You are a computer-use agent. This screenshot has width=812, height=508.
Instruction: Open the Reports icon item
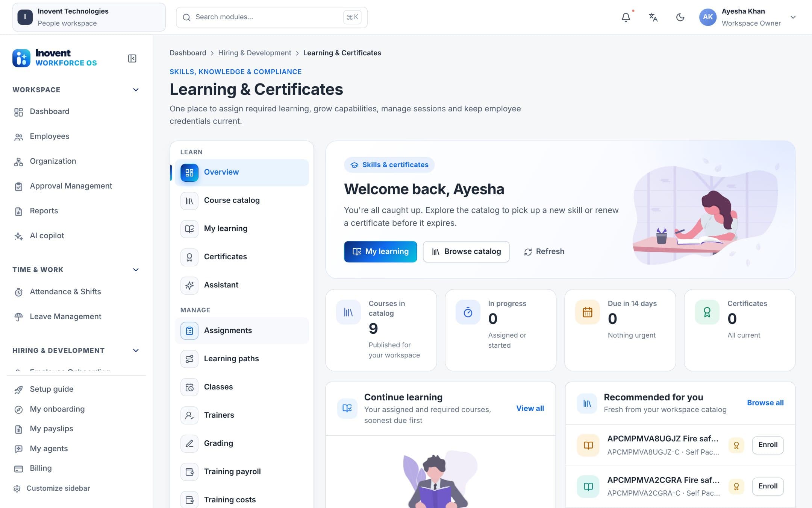(18, 211)
